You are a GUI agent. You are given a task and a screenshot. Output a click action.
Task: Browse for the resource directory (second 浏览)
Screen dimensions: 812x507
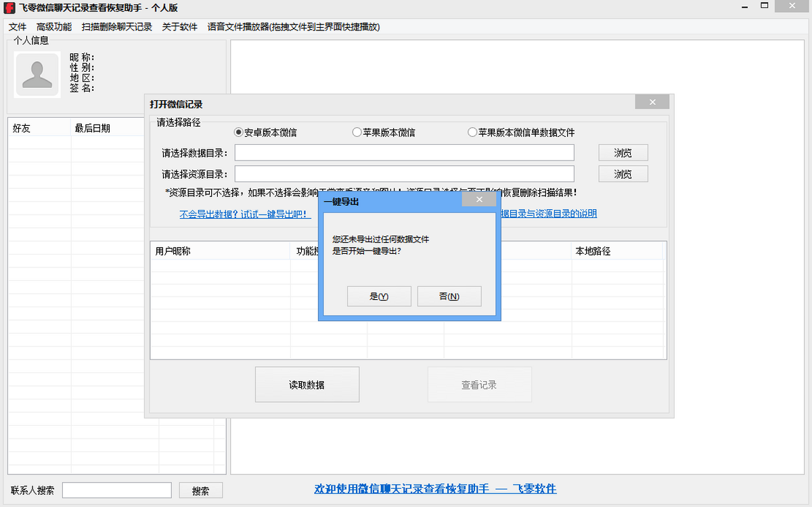point(623,174)
